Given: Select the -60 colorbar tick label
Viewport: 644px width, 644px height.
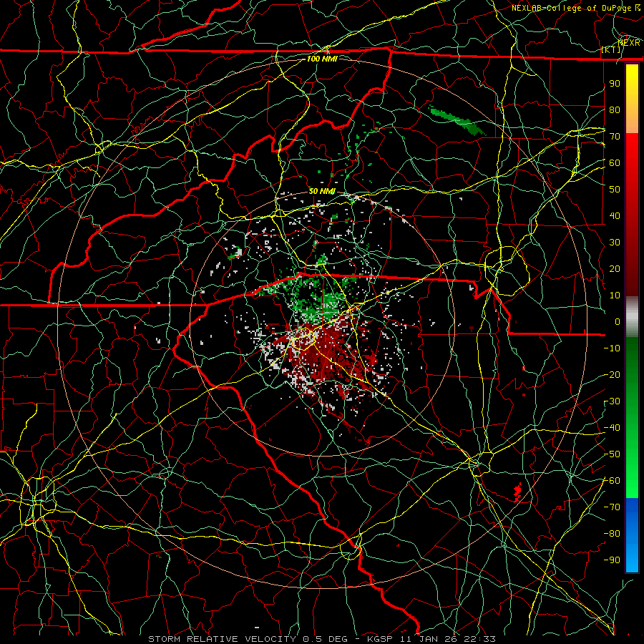Looking at the screenshot, I should click(x=612, y=481).
